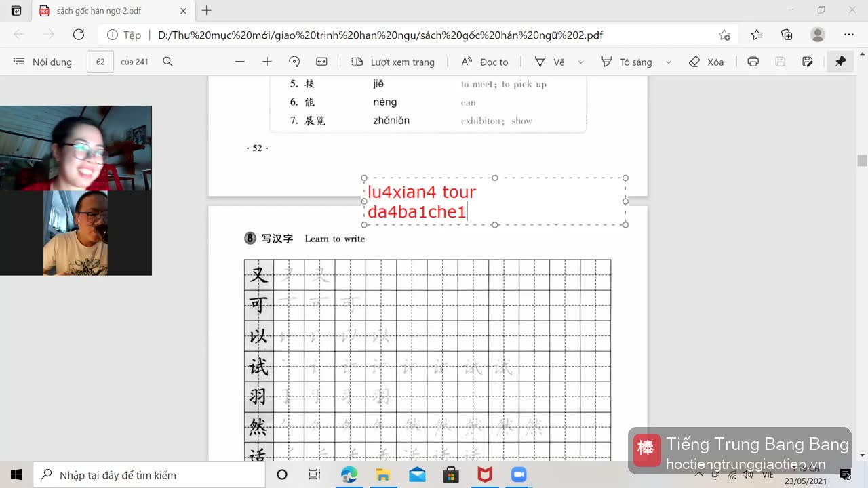Open the Mail app from taskbar
This screenshot has width=868, height=488.
[417, 474]
